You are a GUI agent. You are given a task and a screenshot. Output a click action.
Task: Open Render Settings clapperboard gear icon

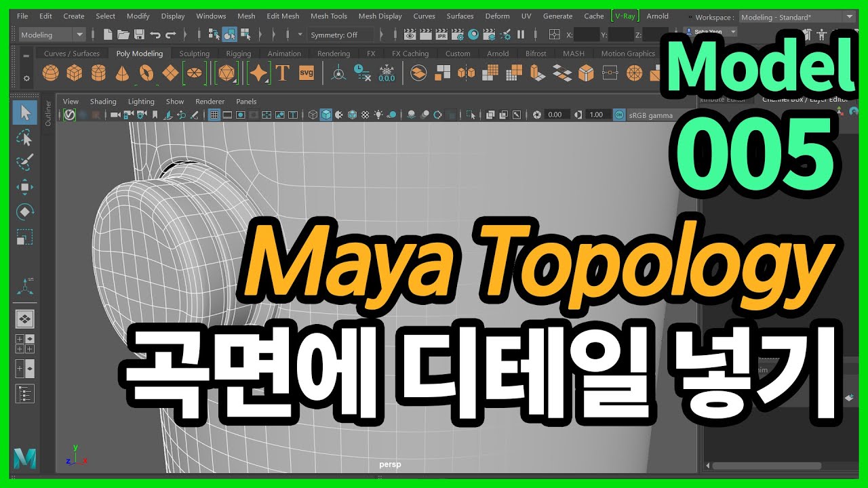tap(458, 34)
